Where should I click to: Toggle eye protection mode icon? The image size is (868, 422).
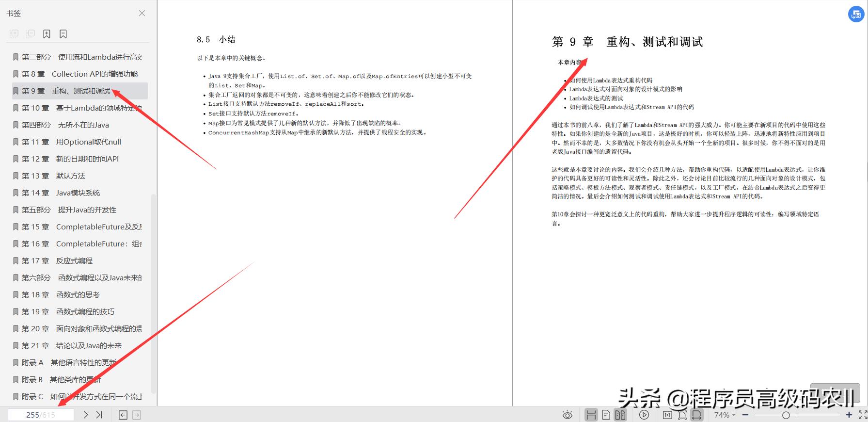click(568, 415)
